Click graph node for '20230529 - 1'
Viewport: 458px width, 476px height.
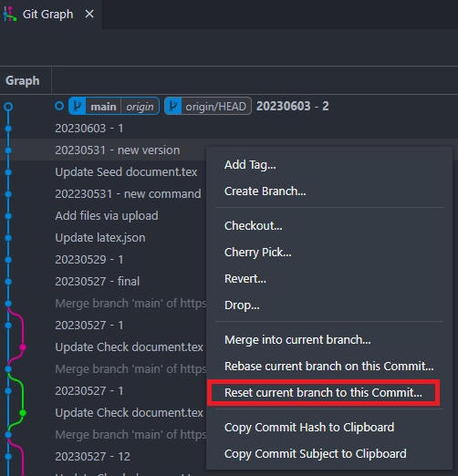(8, 260)
